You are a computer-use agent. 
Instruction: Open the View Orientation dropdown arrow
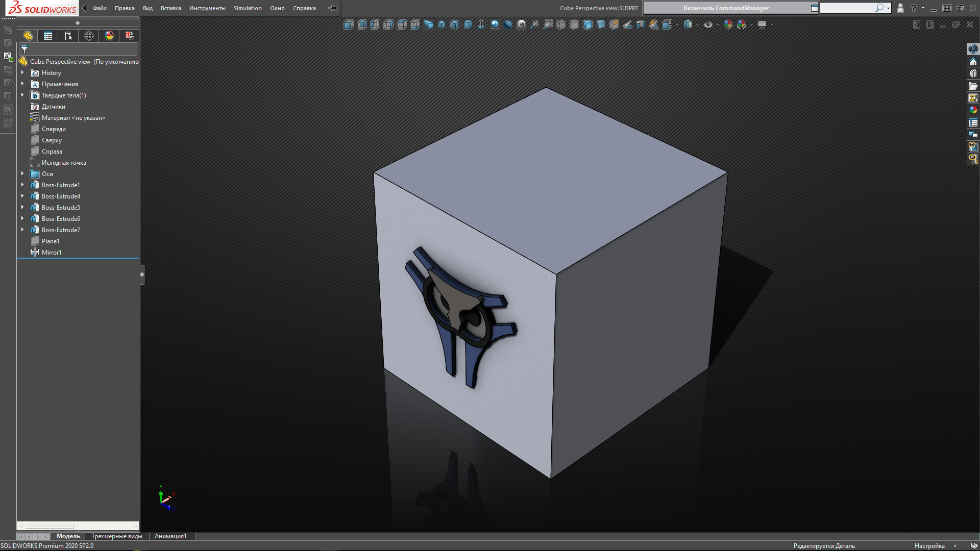point(677,24)
